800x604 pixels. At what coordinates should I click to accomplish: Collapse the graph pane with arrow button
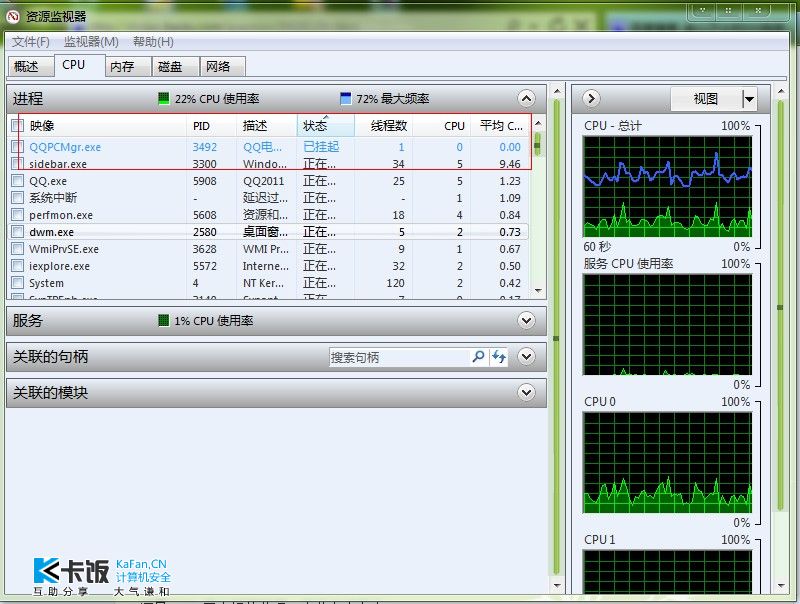point(591,98)
